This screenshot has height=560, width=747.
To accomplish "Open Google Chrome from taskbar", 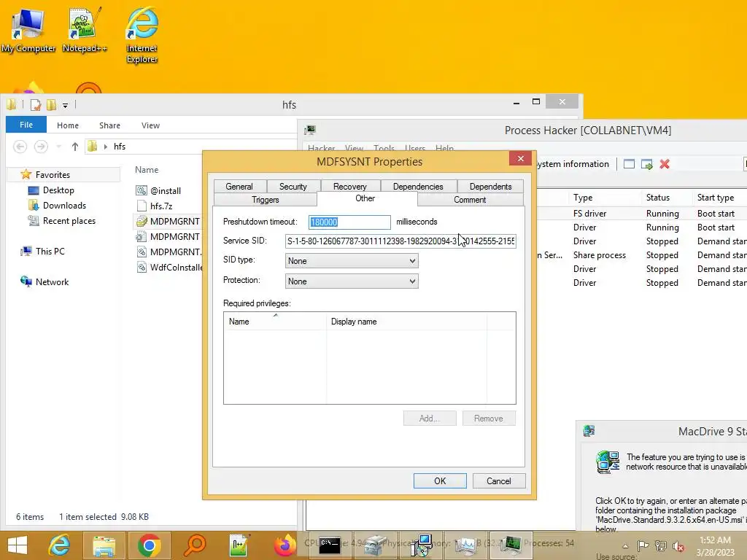I will click(149, 545).
